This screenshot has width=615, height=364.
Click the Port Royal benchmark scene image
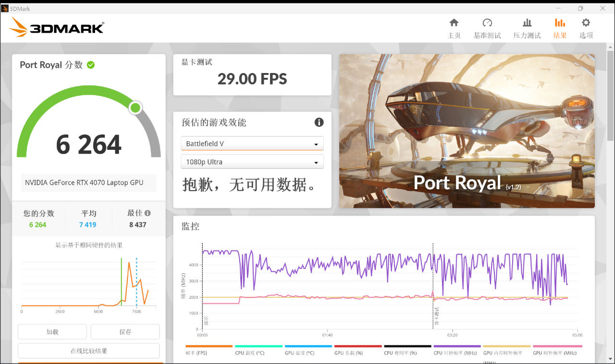click(467, 131)
